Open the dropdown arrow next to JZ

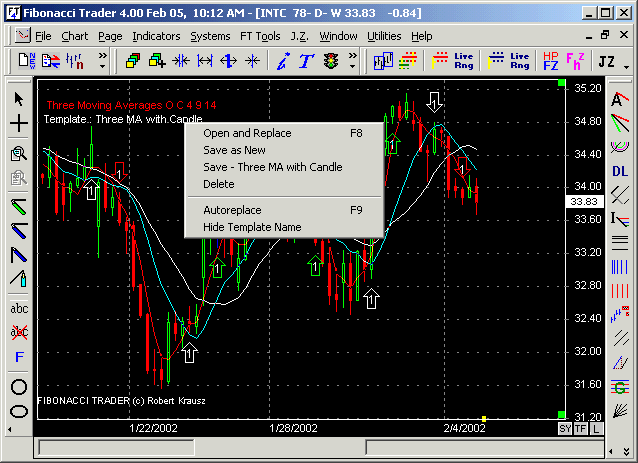pyautogui.click(x=626, y=67)
